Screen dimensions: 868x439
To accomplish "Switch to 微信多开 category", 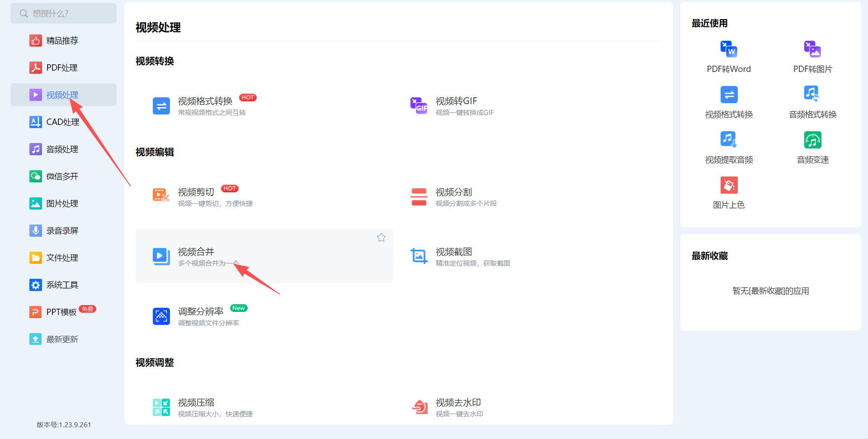I will coord(62,177).
